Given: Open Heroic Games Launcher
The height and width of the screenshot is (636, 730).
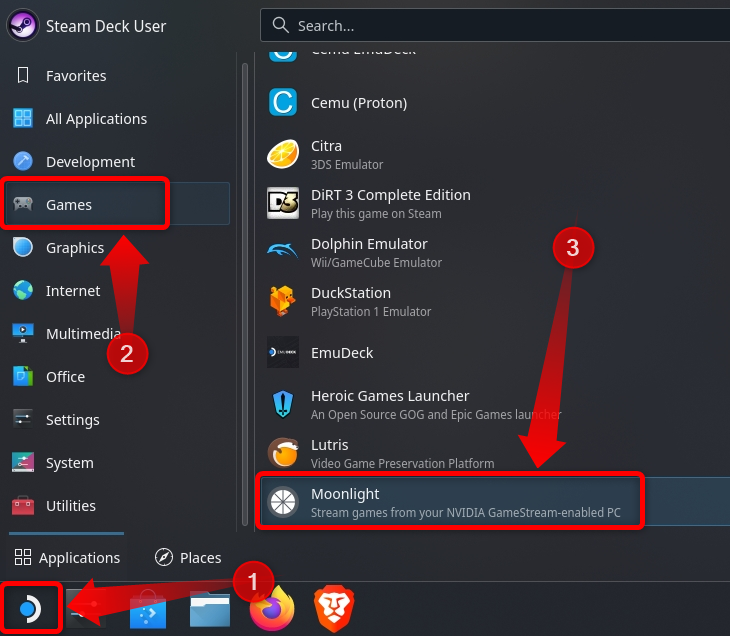Looking at the screenshot, I should tap(390, 404).
